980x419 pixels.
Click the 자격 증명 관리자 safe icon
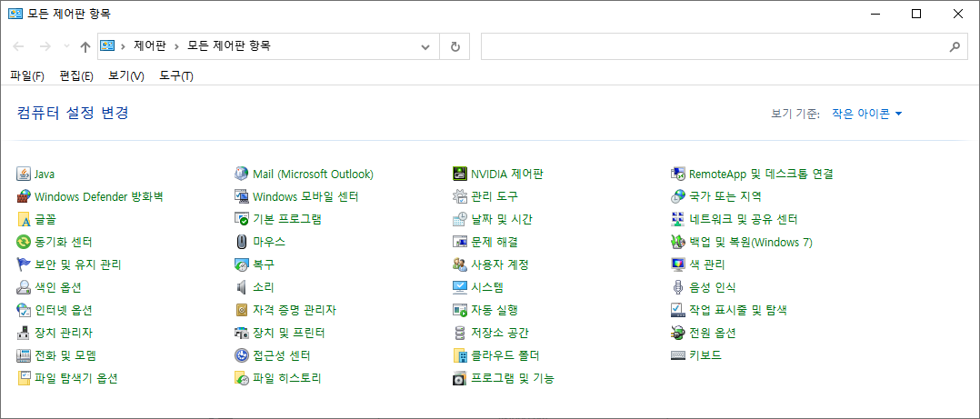tap(242, 310)
